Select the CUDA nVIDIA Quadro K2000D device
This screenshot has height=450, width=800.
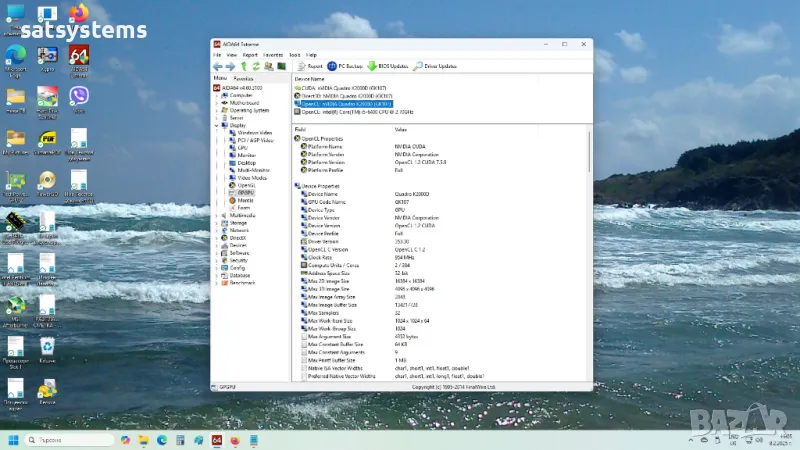343,88
